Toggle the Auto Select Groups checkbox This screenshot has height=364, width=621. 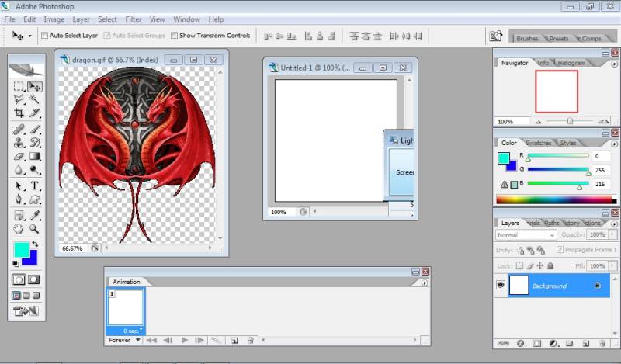tap(106, 35)
